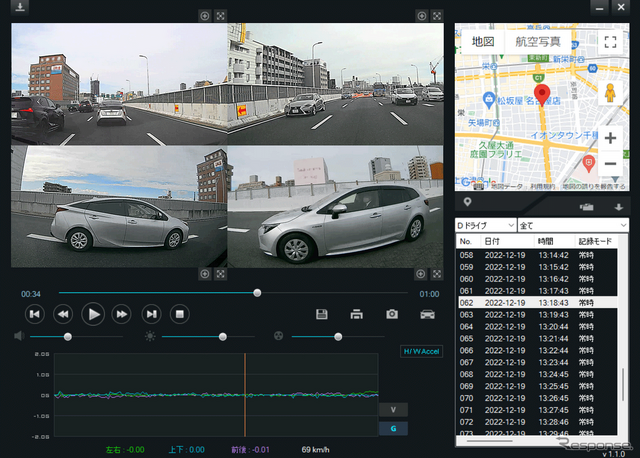Jump to previous file button
This screenshot has height=458, width=640.
coord(35,314)
